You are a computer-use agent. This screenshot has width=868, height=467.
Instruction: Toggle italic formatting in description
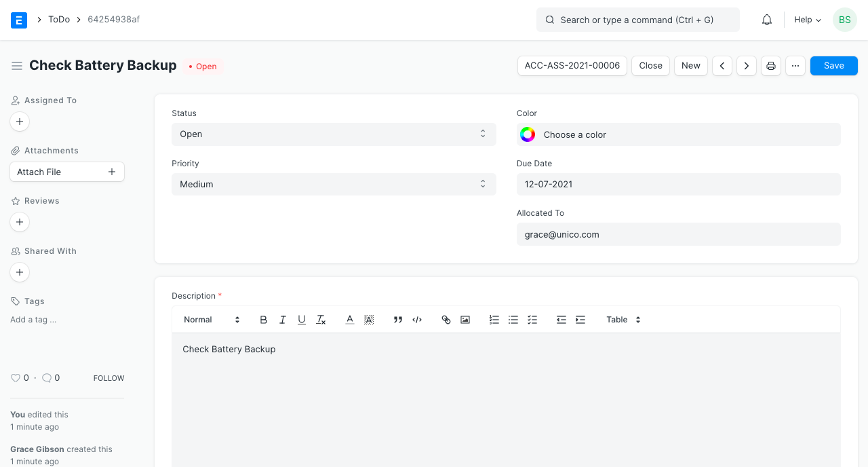283,320
